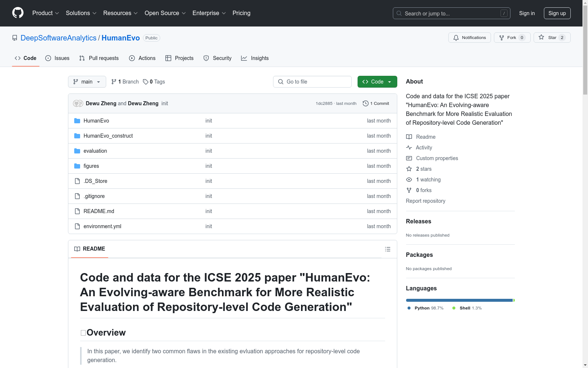
Task: Open commit 1dc2885
Action: [x=324, y=103]
